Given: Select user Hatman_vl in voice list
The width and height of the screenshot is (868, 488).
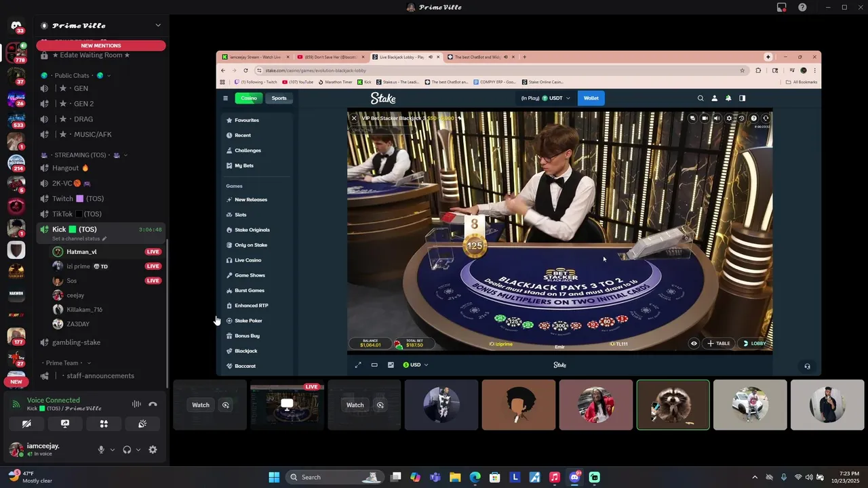Looking at the screenshot, I should tap(105, 251).
